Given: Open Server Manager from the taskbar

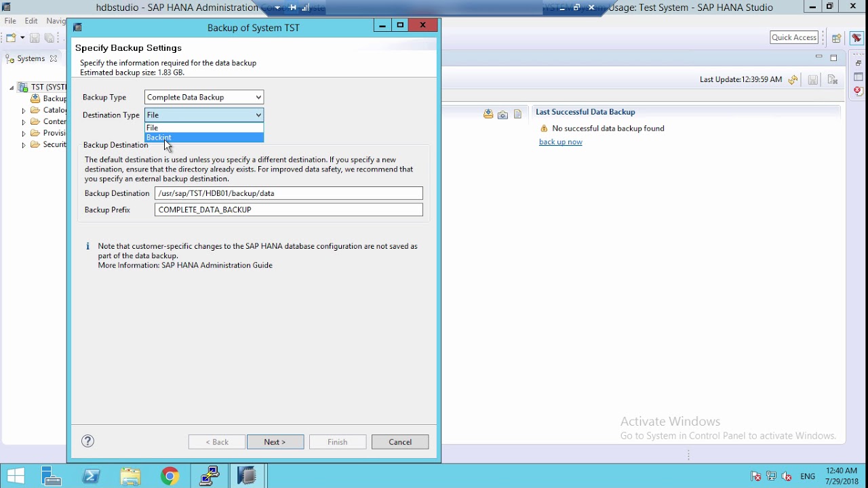Looking at the screenshot, I should (52, 476).
